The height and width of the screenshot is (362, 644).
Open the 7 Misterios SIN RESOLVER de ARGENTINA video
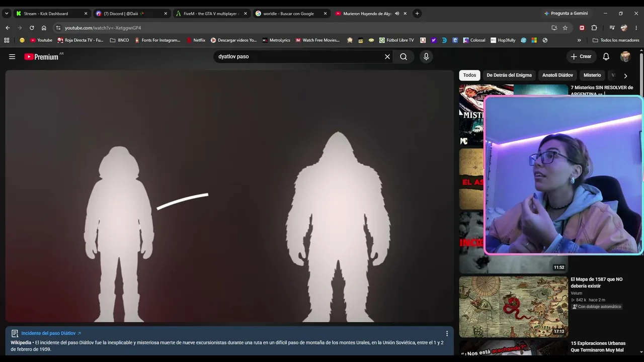pos(602,90)
